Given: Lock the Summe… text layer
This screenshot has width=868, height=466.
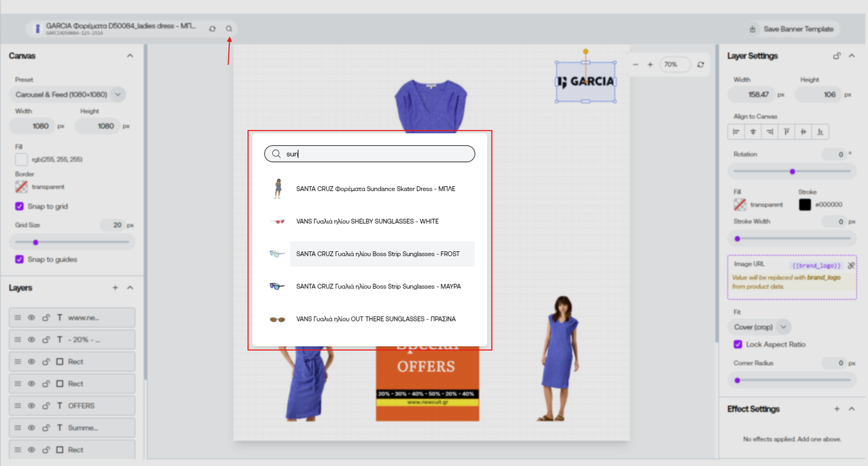Looking at the screenshot, I should [x=46, y=428].
